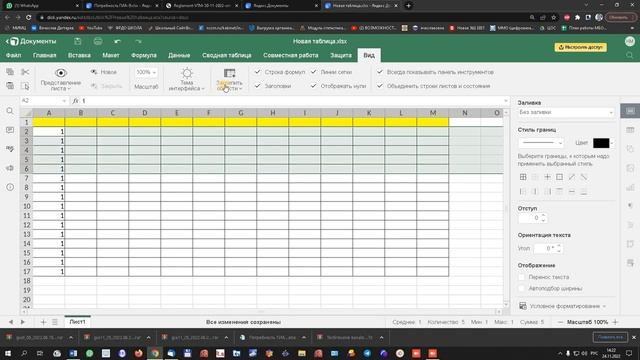
Task: Click the Яндекс Документы logo
Action: 32,41
